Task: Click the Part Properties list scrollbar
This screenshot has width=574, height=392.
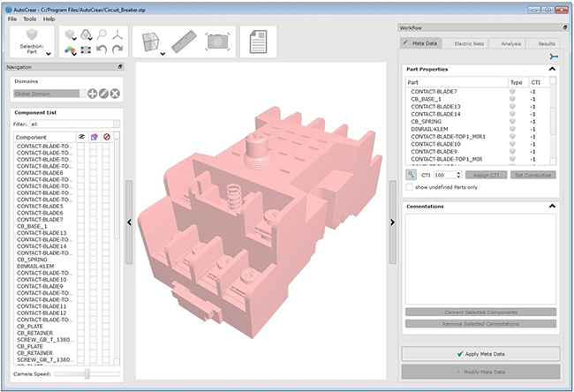Action: point(553,121)
